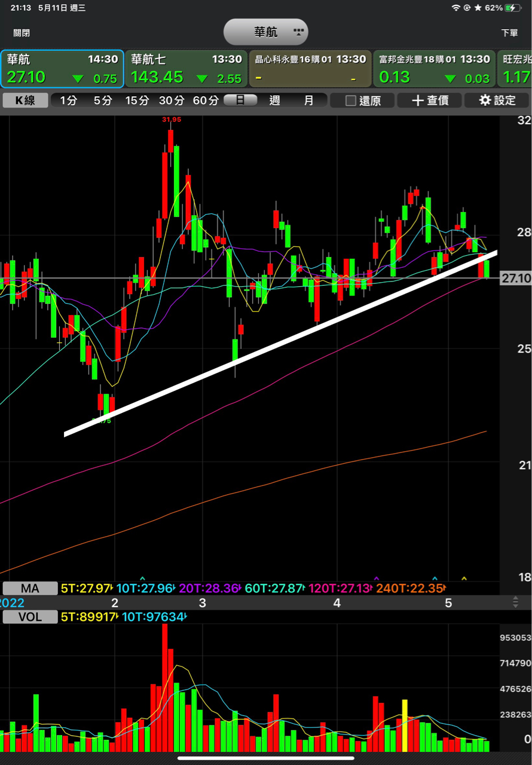
Task: Open the 下單 order screen
Action: (x=510, y=33)
